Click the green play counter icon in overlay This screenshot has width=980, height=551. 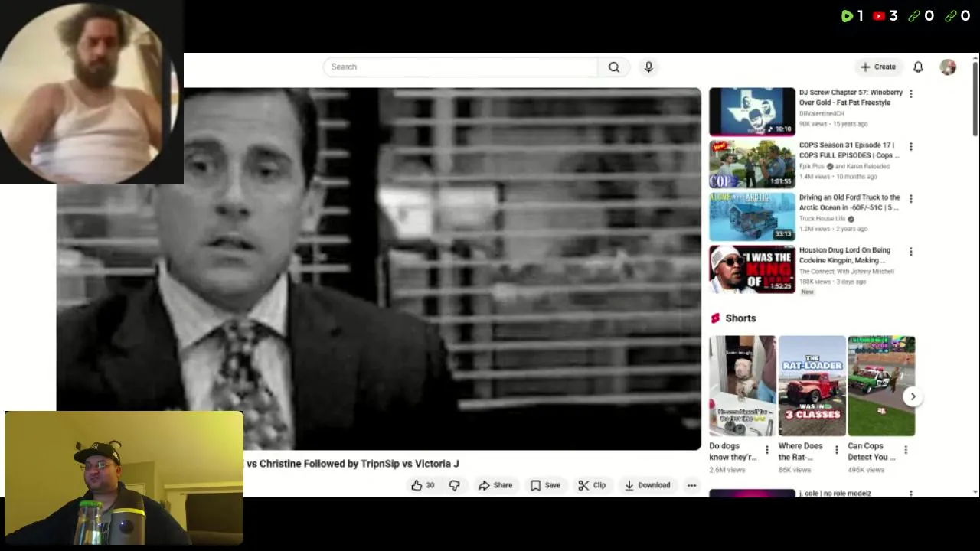tap(846, 16)
